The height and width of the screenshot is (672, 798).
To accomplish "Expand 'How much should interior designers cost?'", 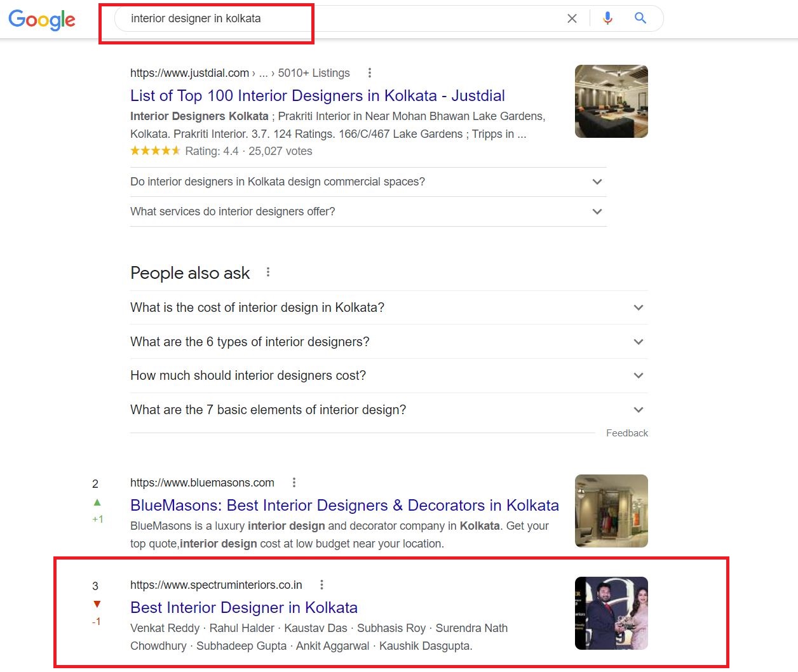I will point(639,375).
